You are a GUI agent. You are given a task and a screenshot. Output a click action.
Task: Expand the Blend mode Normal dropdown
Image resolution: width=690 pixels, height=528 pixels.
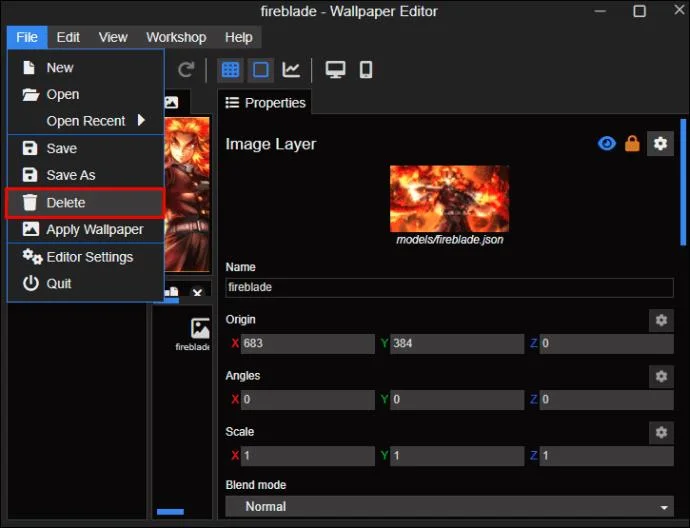[x=449, y=506]
